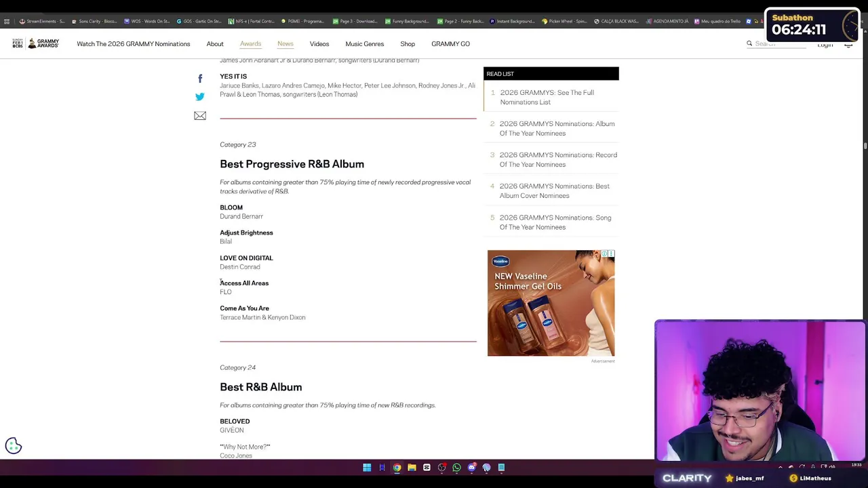Switch to the StreamElements browser tab
Viewport: 868px width, 488px height.
42,21
